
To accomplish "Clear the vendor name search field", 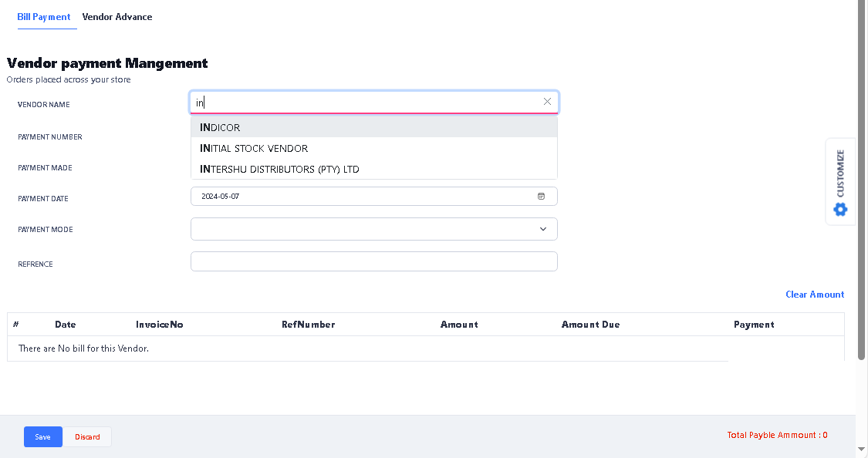I will (547, 102).
